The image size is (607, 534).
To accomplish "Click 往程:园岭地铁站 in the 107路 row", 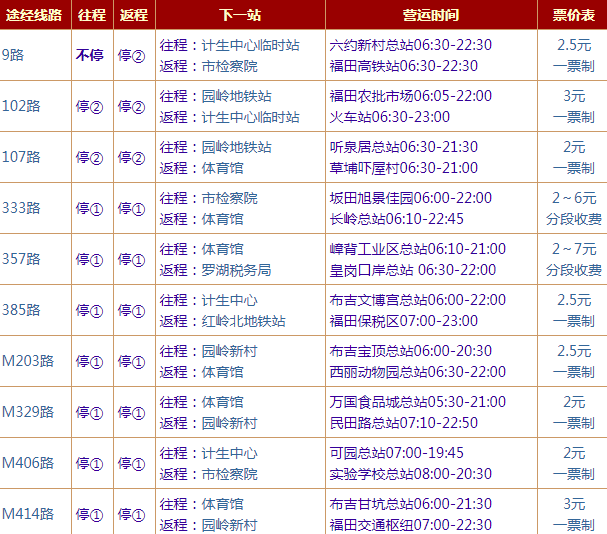I will pos(216,147).
